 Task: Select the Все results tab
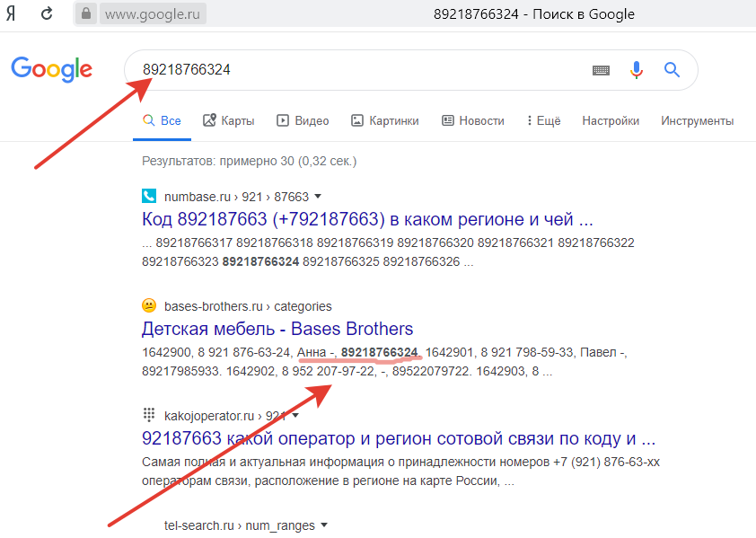click(x=162, y=120)
